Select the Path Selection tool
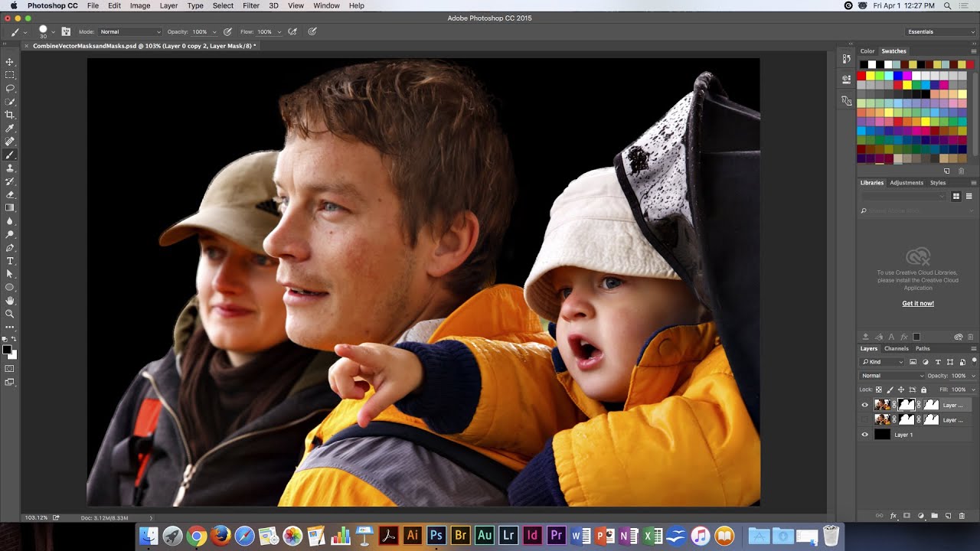This screenshot has height=551, width=980. tap(10, 274)
